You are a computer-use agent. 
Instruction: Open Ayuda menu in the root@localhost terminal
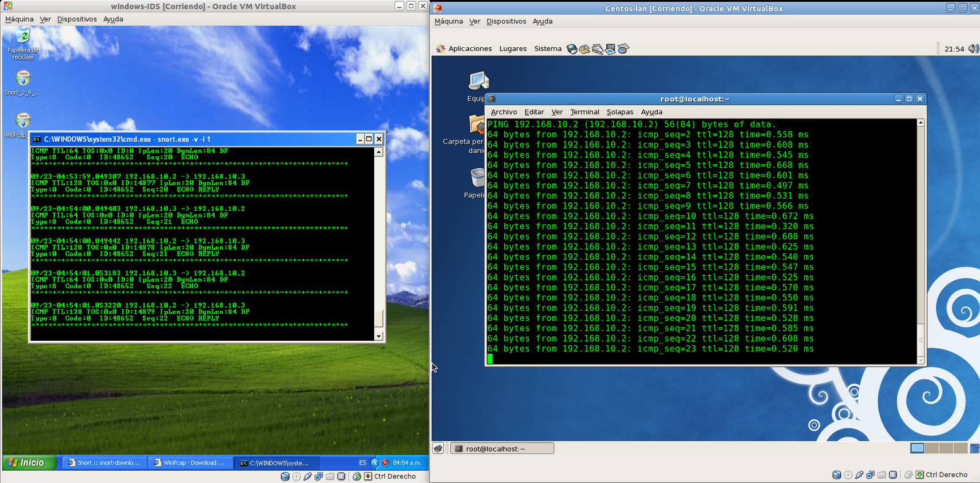[x=652, y=112]
